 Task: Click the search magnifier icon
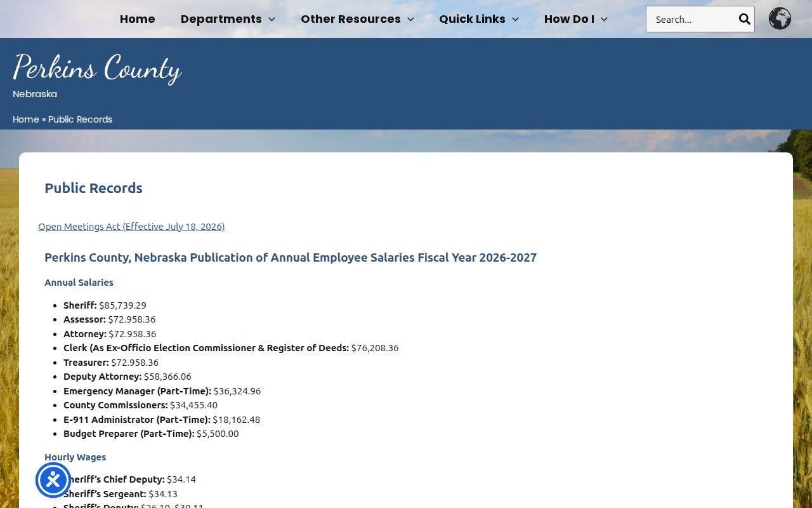pos(744,19)
